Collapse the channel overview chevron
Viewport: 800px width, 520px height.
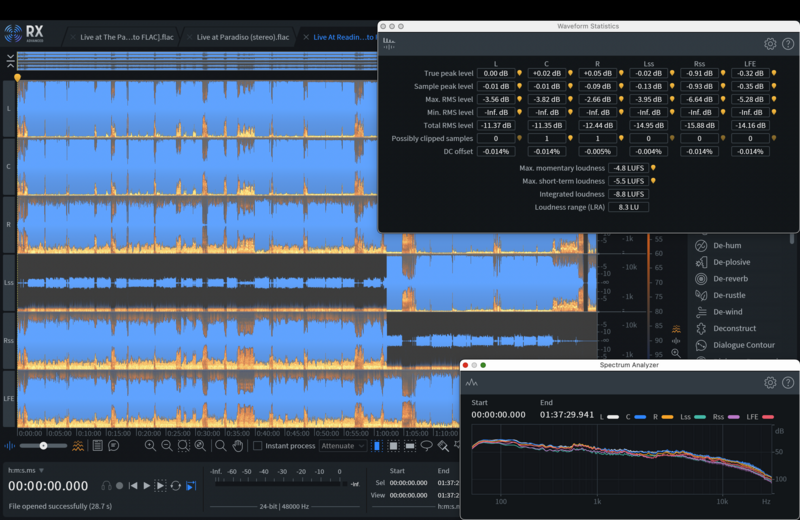tap(10, 61)
